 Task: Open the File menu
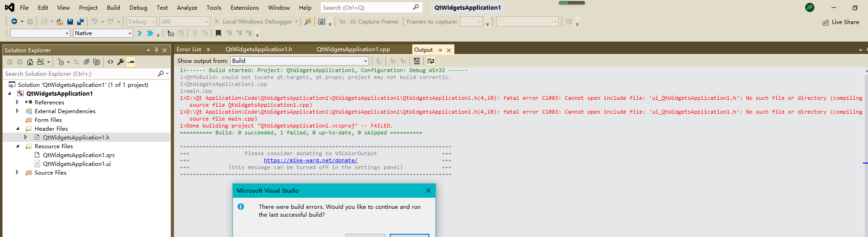coord(24,7)
